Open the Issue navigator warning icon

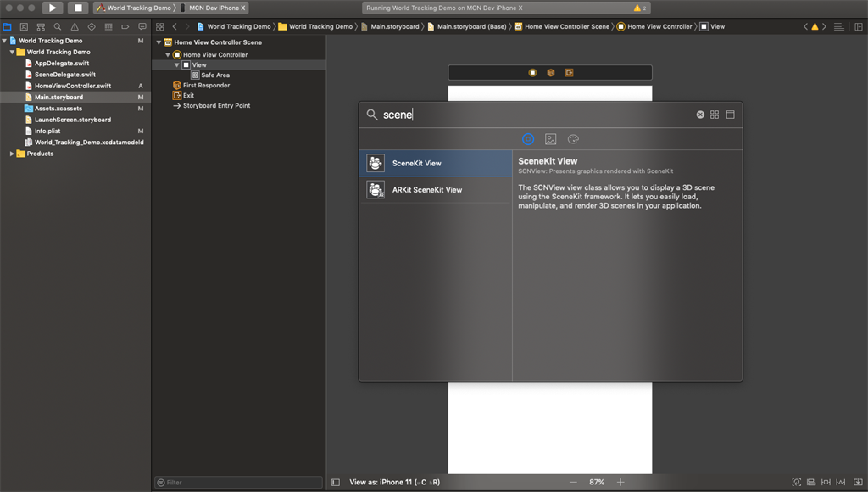coord(75,26)
